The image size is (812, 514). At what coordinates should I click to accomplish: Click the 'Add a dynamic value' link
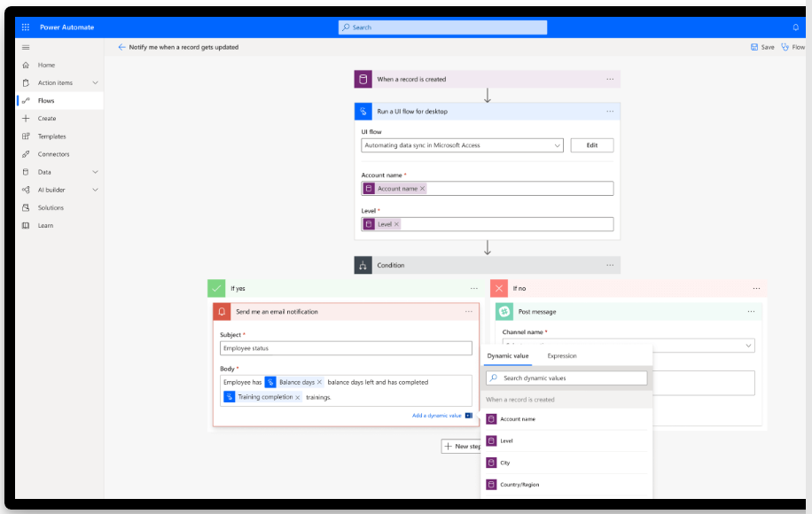(436, 416)
